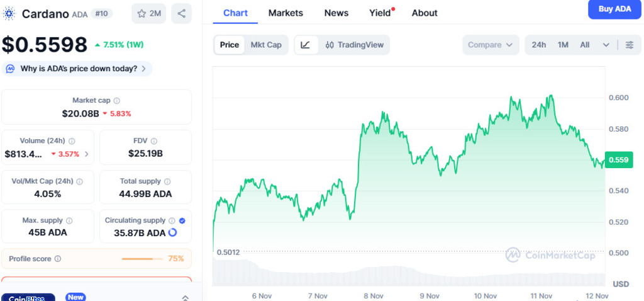The height and width of the screenshot is (301, 644).
Task: Click Market cap info icon
Action: (117, 101)
